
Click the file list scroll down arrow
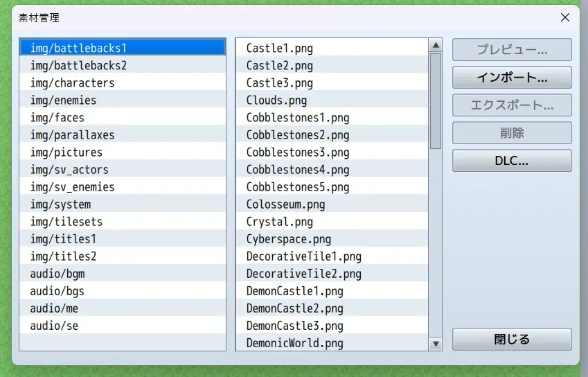tap(436, 343)
